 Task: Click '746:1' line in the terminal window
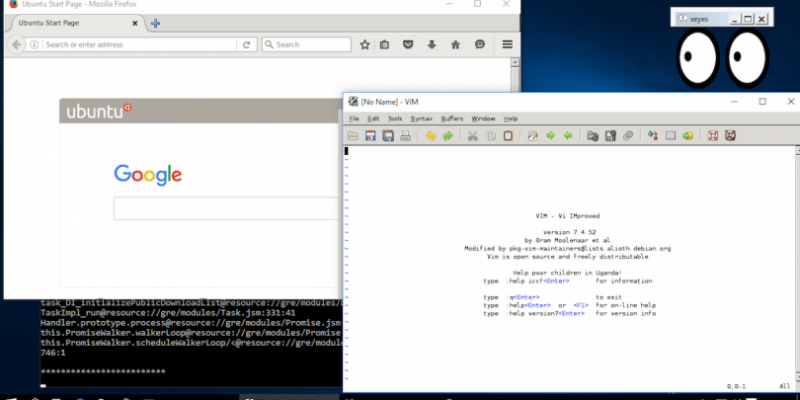(53, 353)
